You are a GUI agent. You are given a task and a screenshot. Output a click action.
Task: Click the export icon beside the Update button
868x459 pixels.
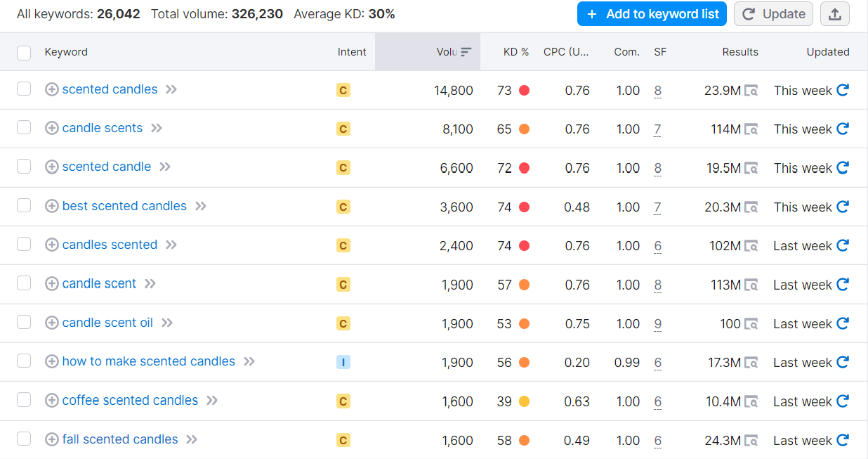[x=835, y=13]
